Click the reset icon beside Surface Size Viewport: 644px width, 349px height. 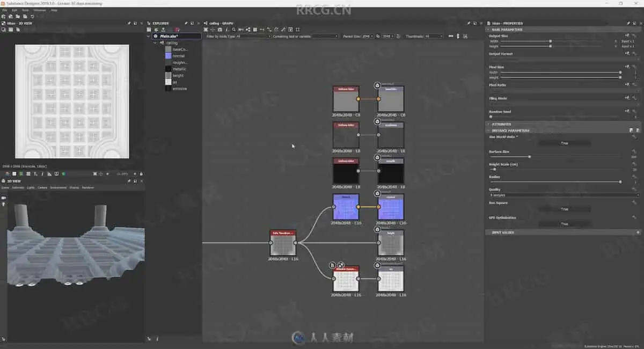point(635,152)
